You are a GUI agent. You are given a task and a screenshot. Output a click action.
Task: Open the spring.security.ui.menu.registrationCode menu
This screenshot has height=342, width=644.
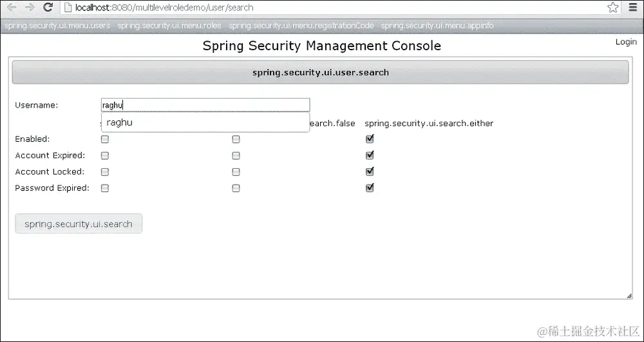tap(301, 26)
